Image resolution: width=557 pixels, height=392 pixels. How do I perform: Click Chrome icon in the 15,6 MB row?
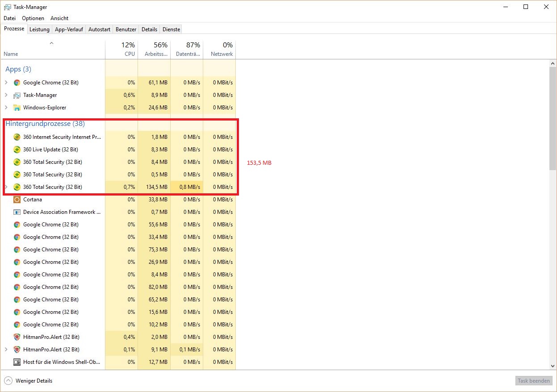tap(17, 312)
